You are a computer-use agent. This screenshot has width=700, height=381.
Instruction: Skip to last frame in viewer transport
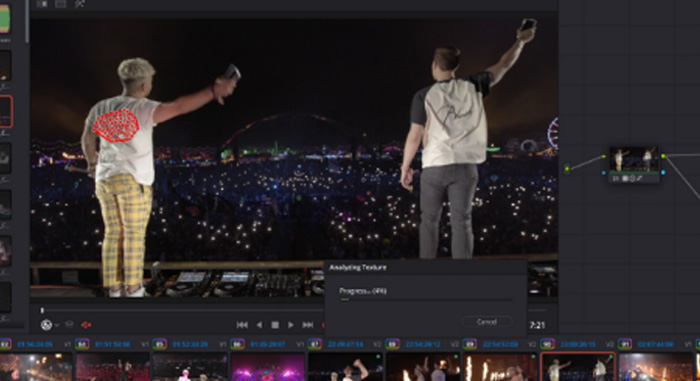tap(308, 325)
